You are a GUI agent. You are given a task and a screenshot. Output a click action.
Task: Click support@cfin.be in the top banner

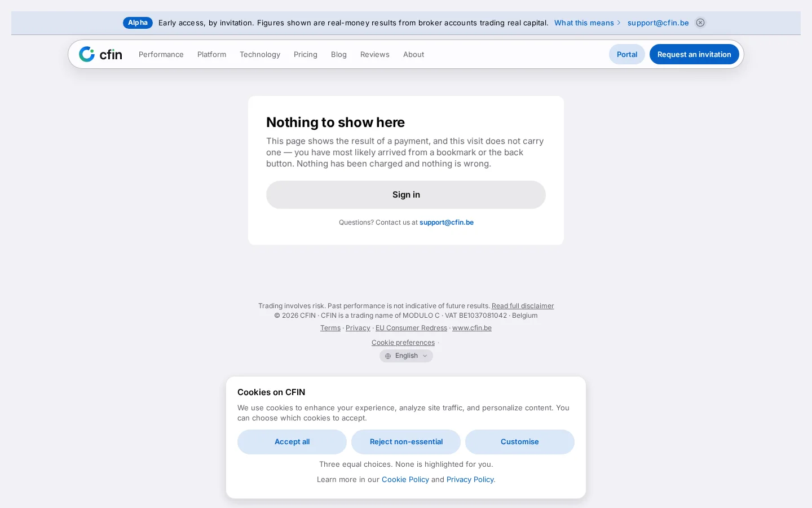(x=658, y=23)
